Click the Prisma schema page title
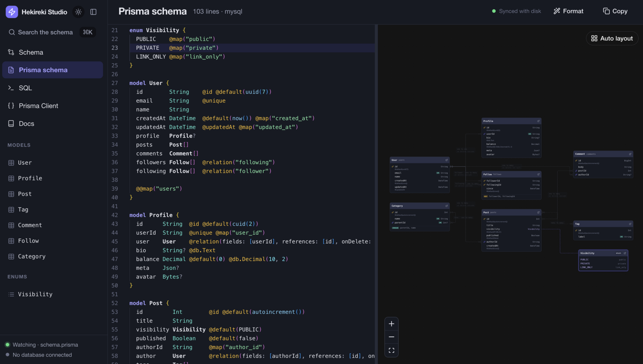 click(x=153, y=11)
